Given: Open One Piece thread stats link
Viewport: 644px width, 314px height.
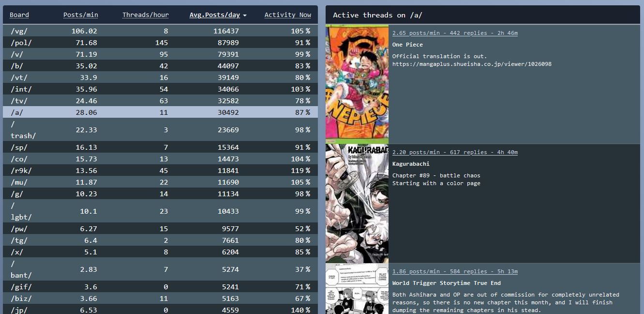Looking at the screenshot, I should (x=455, y=33).
